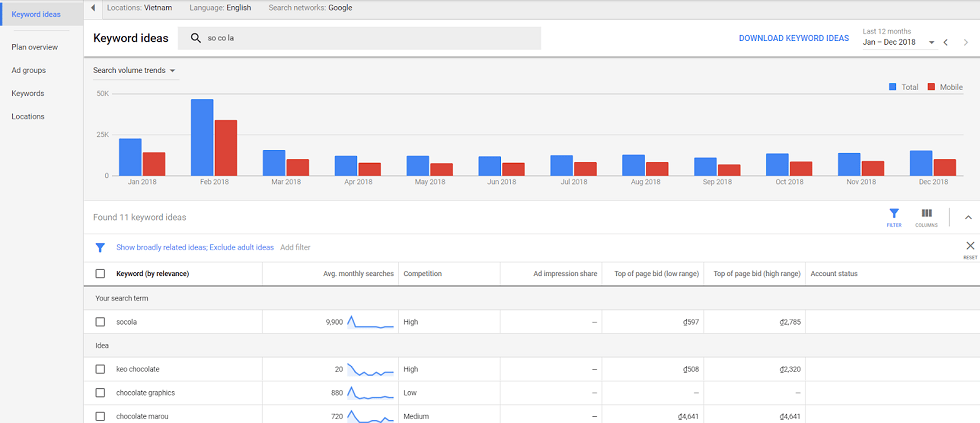Click the blue funnel beside filter text
This screenshot has height=423, width=980.
coord(100,247)
